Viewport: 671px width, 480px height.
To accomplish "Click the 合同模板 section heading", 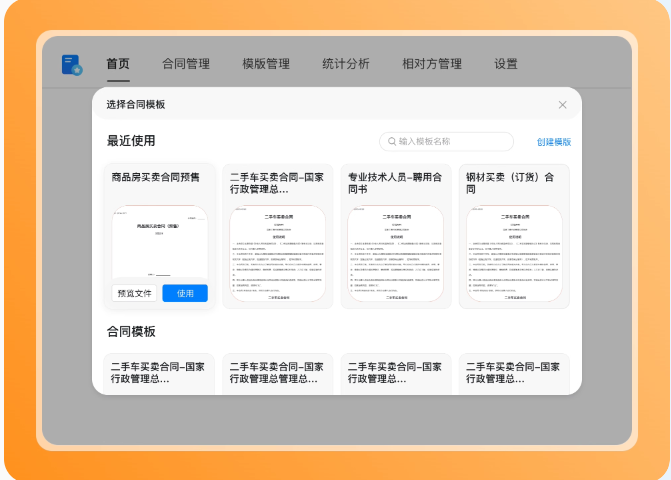I will tap(131, 332).
